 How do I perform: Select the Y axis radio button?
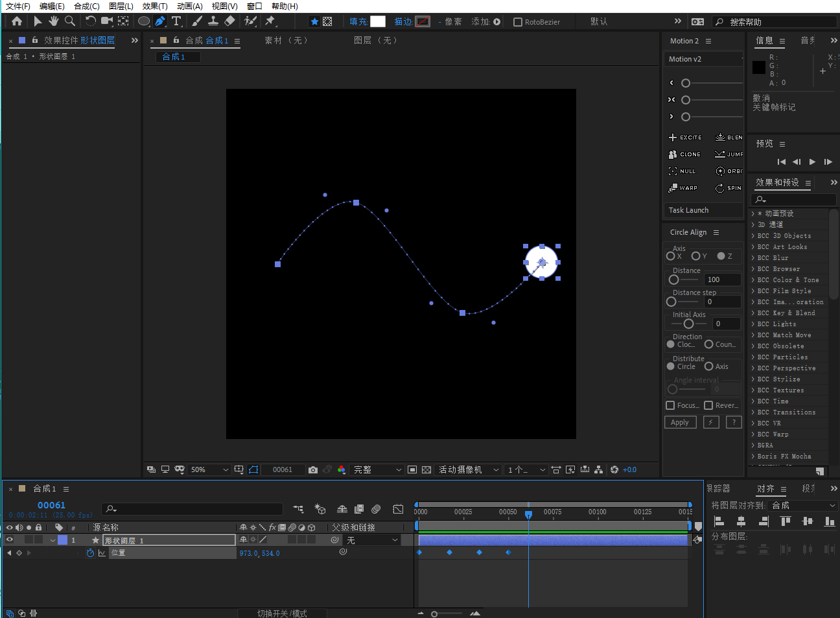pyautogui.click(x=695, y=256)
